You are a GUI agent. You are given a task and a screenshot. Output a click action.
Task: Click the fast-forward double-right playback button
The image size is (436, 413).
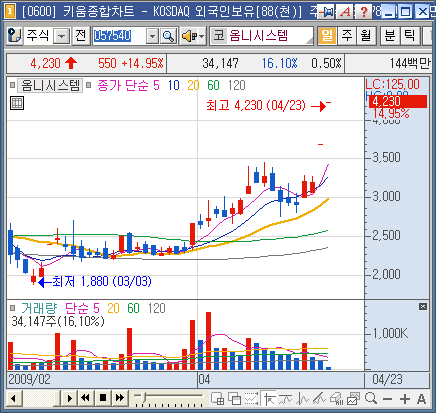(120, 398)
